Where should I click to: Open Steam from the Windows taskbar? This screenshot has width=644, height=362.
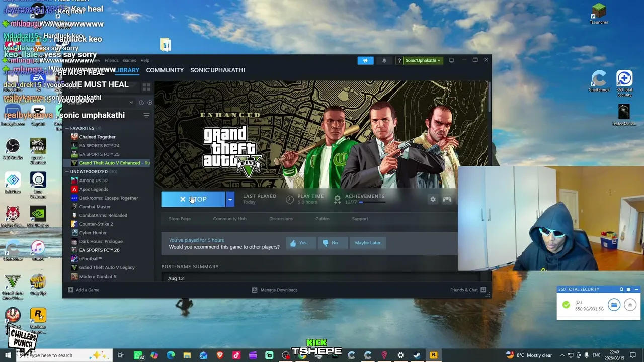point(417,355)
